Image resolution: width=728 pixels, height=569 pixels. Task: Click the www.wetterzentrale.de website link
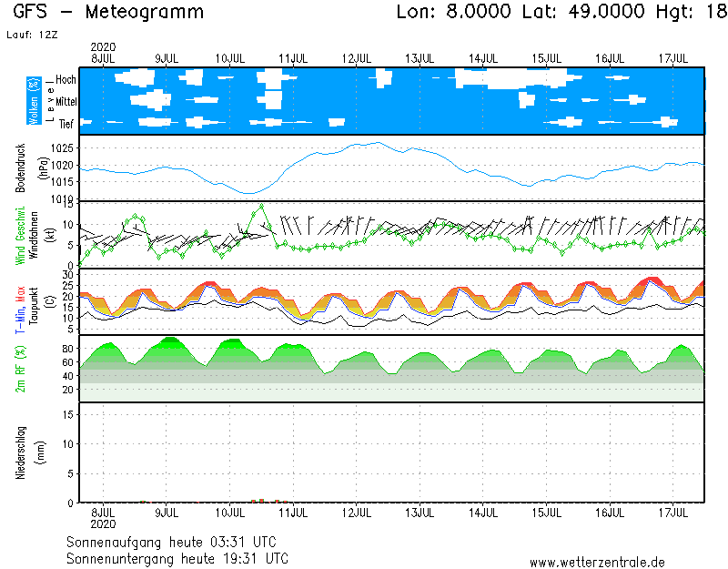point(596,563)
